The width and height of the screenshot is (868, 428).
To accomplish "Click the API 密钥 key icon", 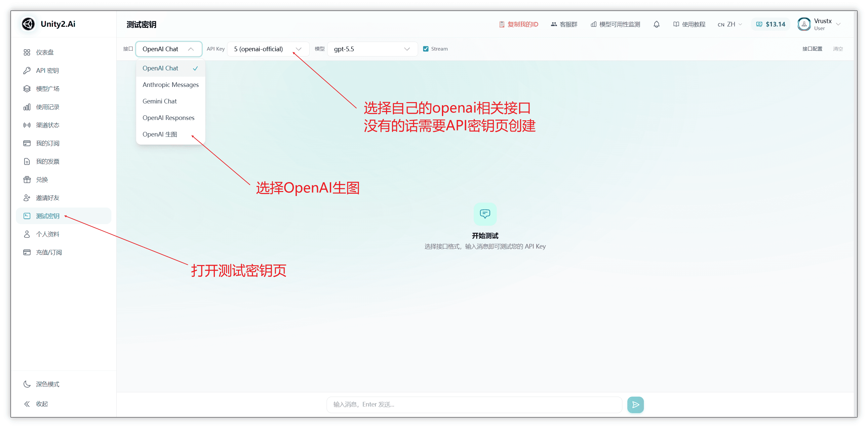I will 27,70.
